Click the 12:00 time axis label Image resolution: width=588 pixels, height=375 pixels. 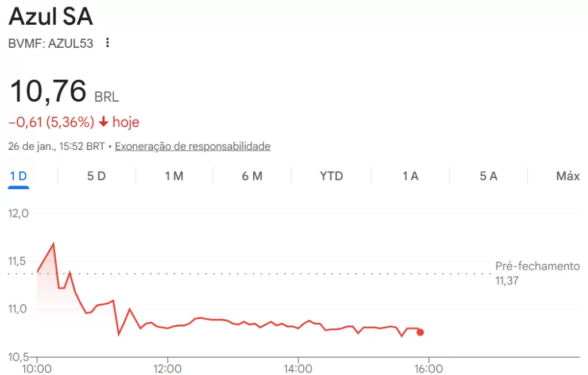coord(167,368)
